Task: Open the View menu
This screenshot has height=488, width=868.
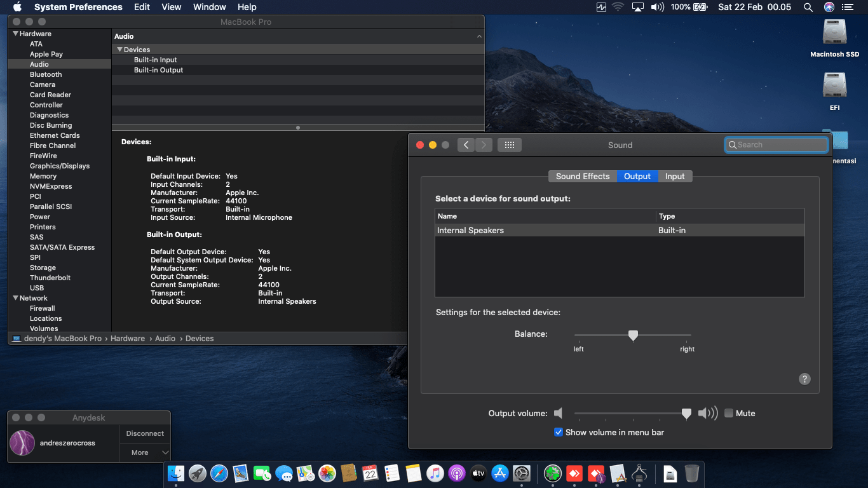Action: [172, 7]
